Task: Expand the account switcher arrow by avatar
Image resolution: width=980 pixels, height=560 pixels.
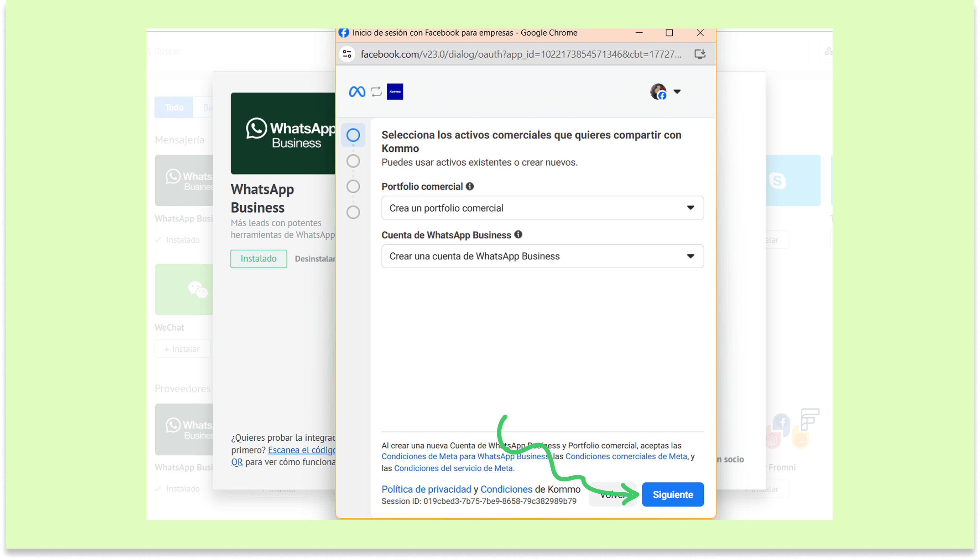Action: click(x=677, y=92)
